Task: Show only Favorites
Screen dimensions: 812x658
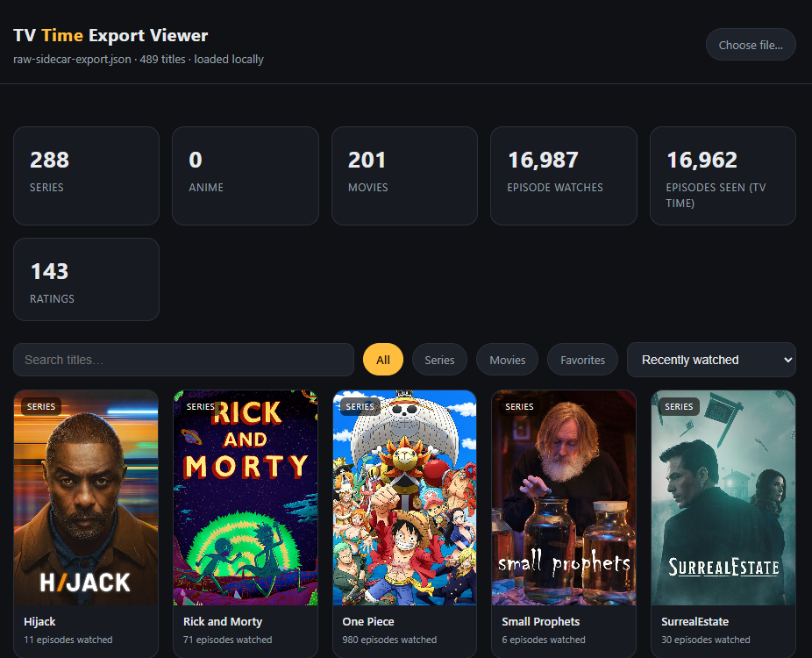Action: 582,360
